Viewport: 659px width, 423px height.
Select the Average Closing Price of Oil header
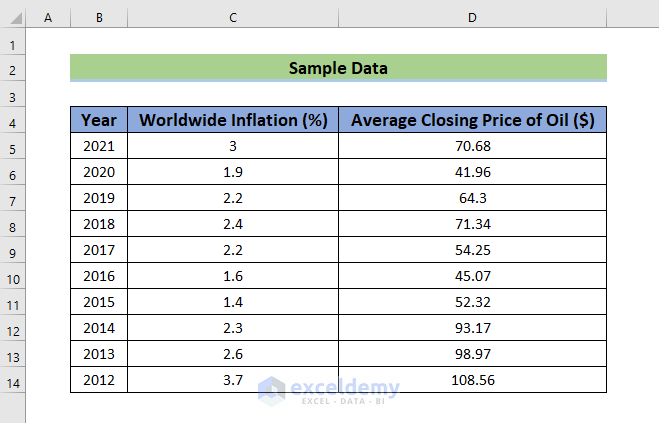pyautogui.click(x=472, y=120)
